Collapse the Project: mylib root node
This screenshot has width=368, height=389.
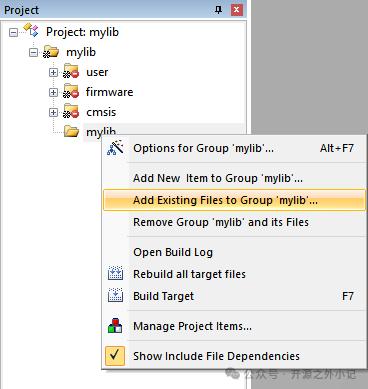[x=13, y=32]
